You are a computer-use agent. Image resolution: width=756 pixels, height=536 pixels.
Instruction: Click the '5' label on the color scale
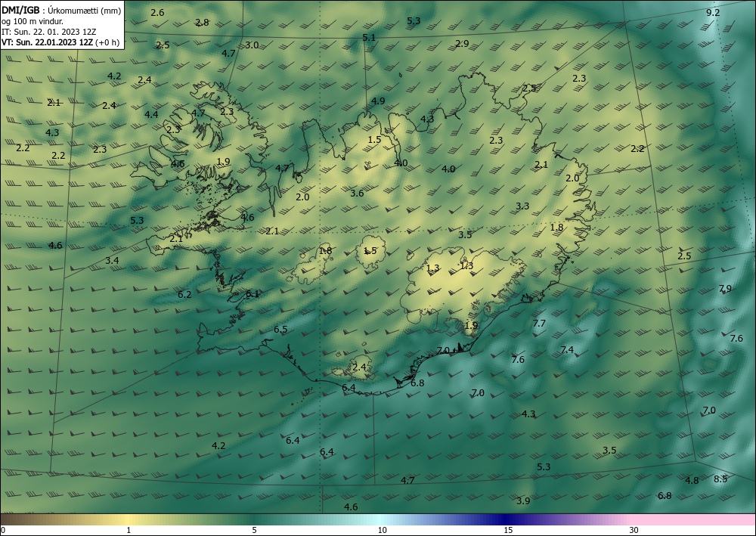254,530
